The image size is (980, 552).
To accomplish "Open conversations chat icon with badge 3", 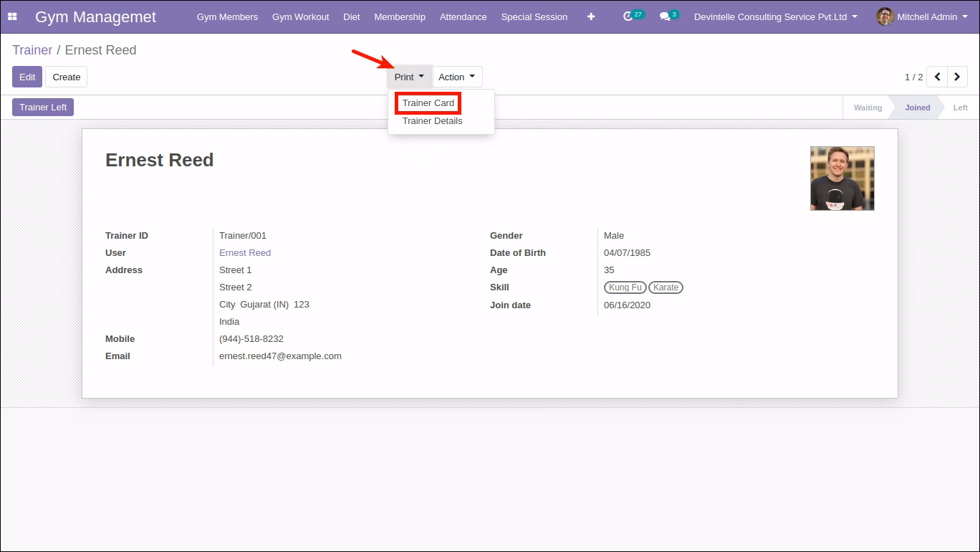I will click(x=669, y=16).
